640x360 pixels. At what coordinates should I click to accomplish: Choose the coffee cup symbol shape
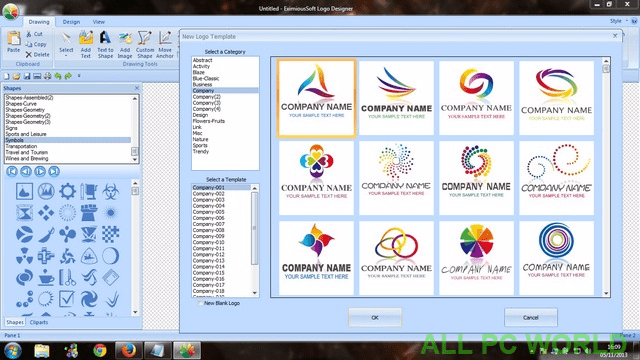tap(46, 278)
